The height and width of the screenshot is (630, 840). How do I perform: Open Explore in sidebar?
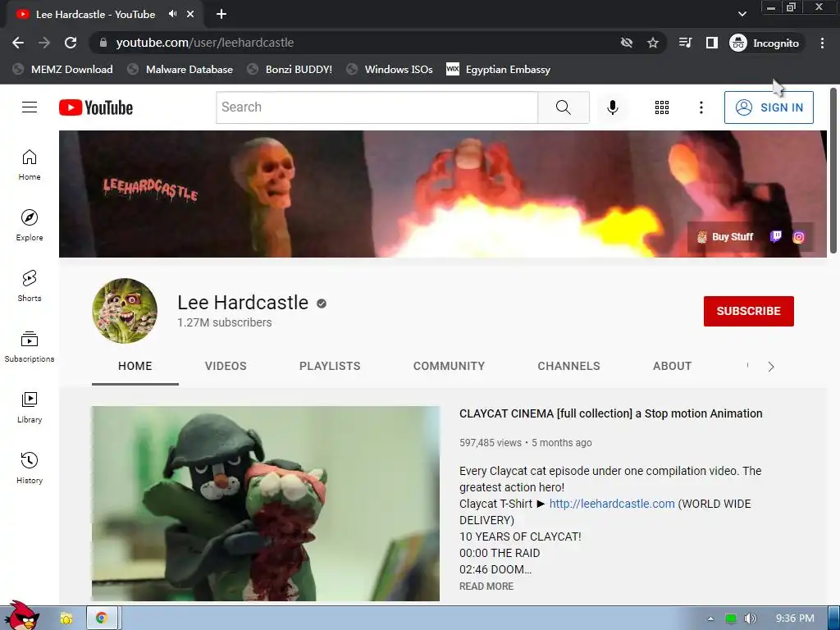point(30,226)
